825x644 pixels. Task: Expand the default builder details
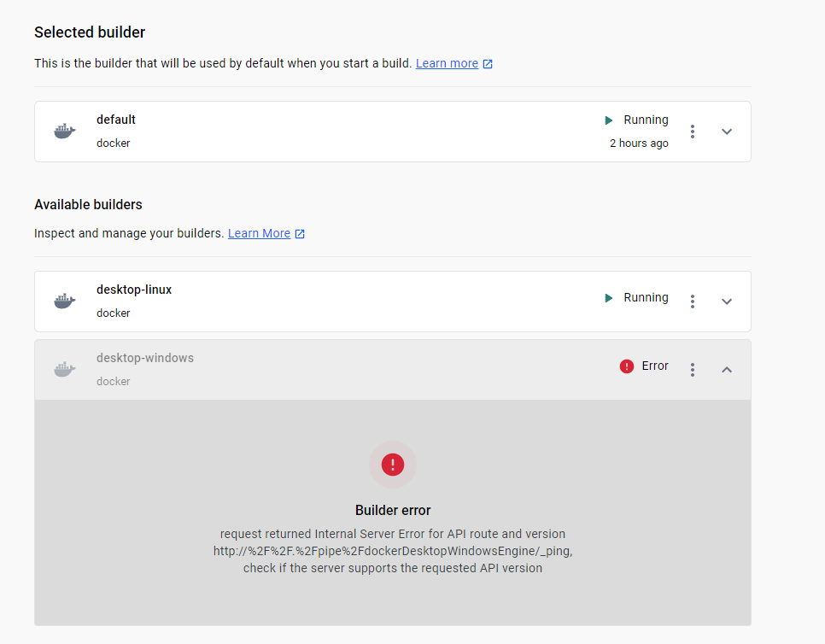coord(727,132)
